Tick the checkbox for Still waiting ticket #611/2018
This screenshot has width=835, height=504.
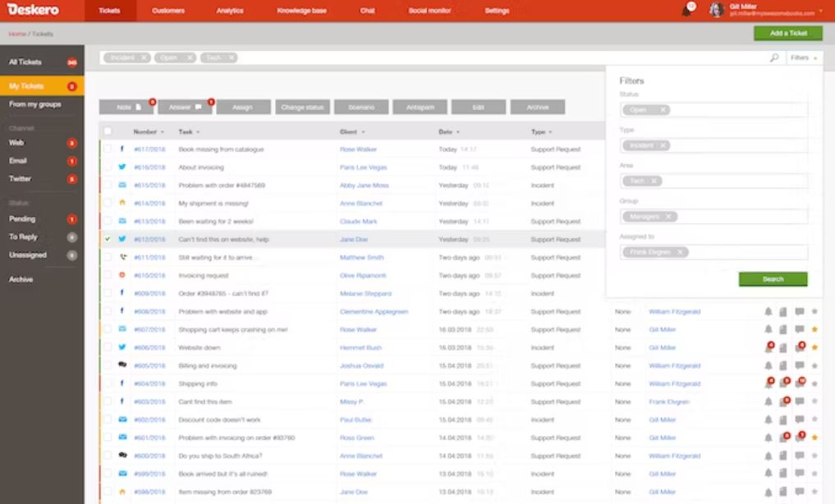(x=108, y=257)
